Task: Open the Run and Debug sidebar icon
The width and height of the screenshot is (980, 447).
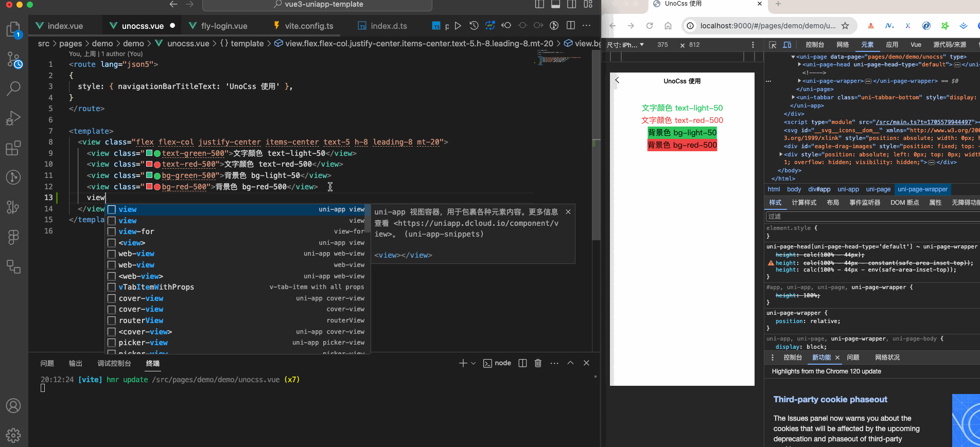Action: coord(13,118)
